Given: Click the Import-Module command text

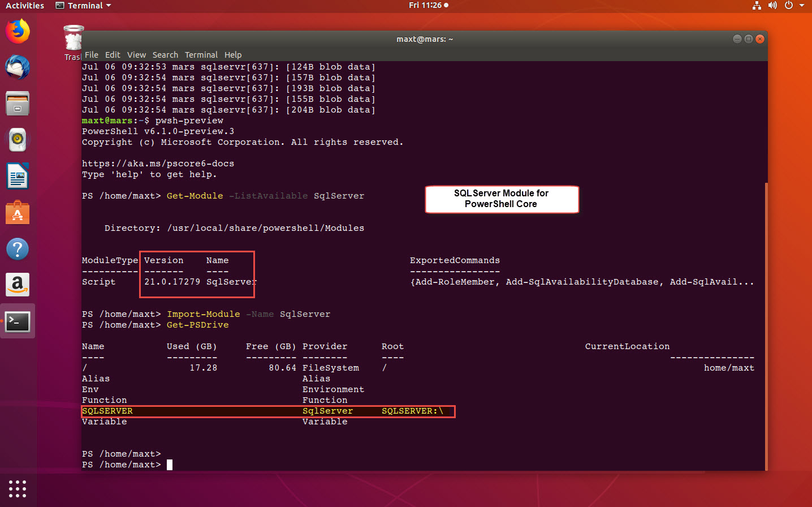Looking at the screenshot, I should tap(203, 314).
